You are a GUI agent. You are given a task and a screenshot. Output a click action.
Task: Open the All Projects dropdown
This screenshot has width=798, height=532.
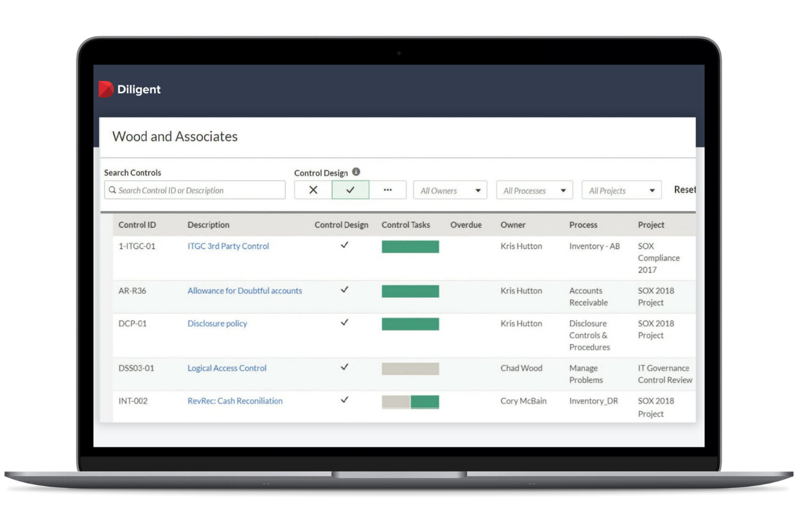(621, 190)
